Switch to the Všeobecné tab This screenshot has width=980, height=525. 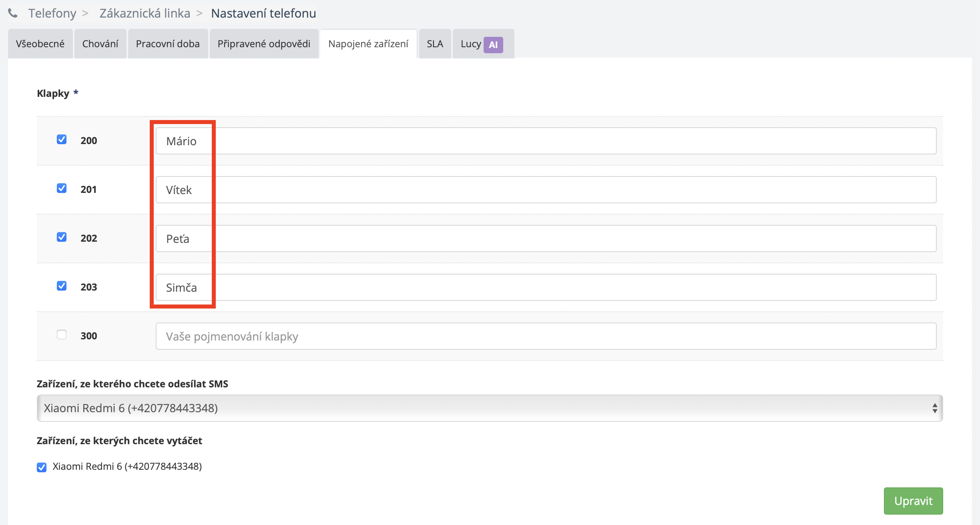click(x=40, y=44)
